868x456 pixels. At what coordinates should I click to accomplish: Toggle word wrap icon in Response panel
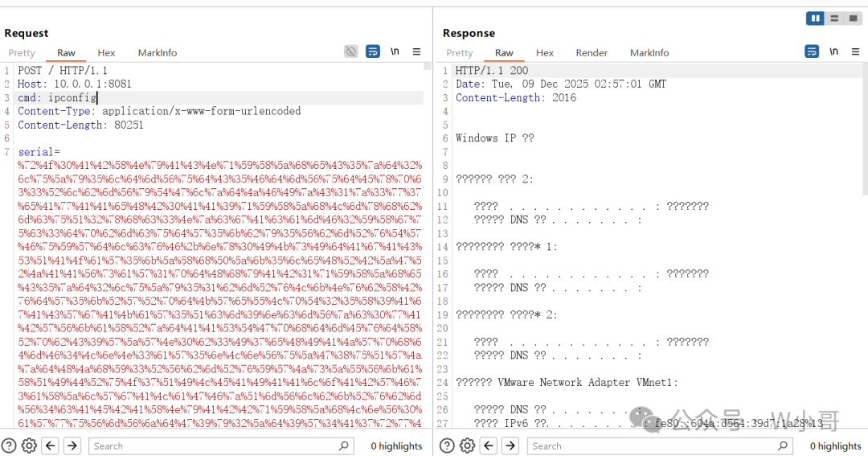pyautogui.click(x=812, y=51)
